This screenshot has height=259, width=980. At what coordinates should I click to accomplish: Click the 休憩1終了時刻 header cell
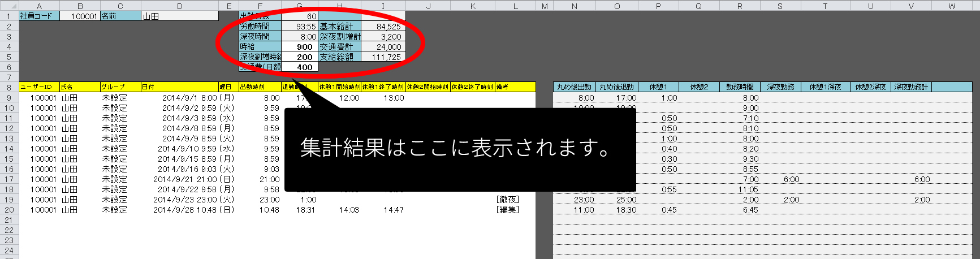coord(383,87)
